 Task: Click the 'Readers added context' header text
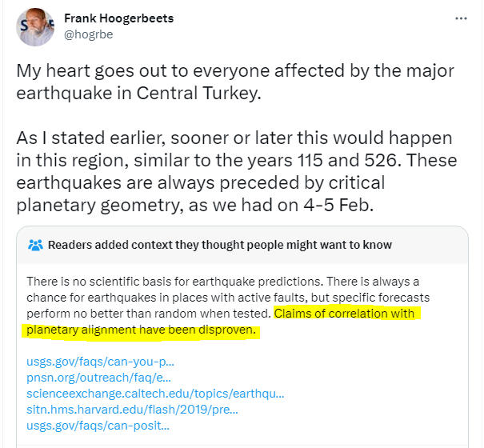point(220,245)
